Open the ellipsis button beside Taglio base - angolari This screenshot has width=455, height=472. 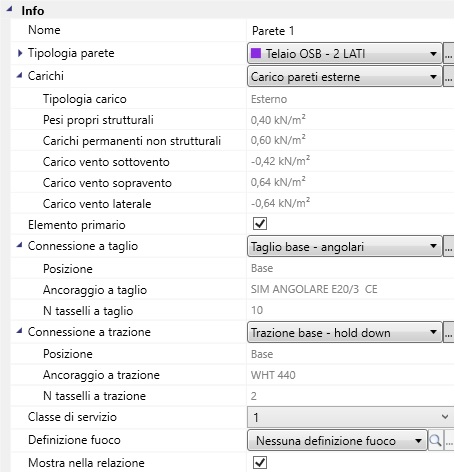pos(449,247)
